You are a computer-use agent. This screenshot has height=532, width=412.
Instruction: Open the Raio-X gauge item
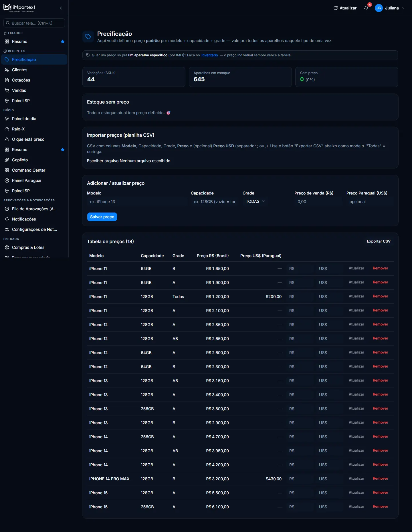[34, 129]
